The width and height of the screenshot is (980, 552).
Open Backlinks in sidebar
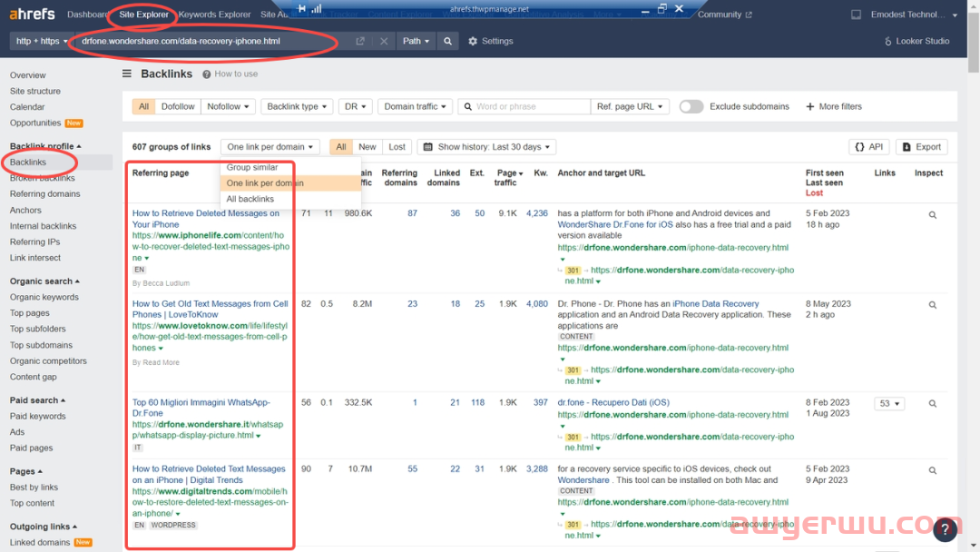[x=27, y=162]
